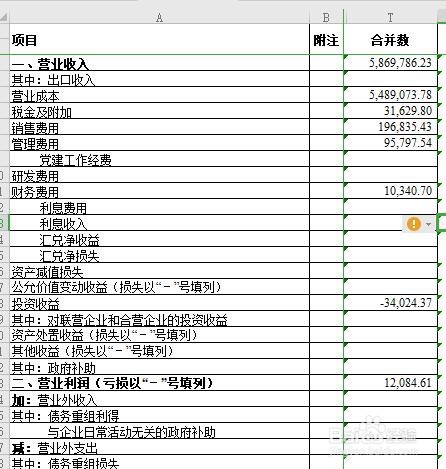Screen dimensions: 446x469
Task: Select the 利息费用 cell
Action: point(160,207)
